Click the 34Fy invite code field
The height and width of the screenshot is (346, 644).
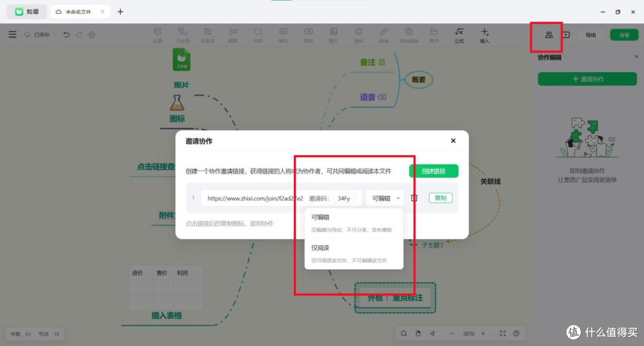coord(344,198)
